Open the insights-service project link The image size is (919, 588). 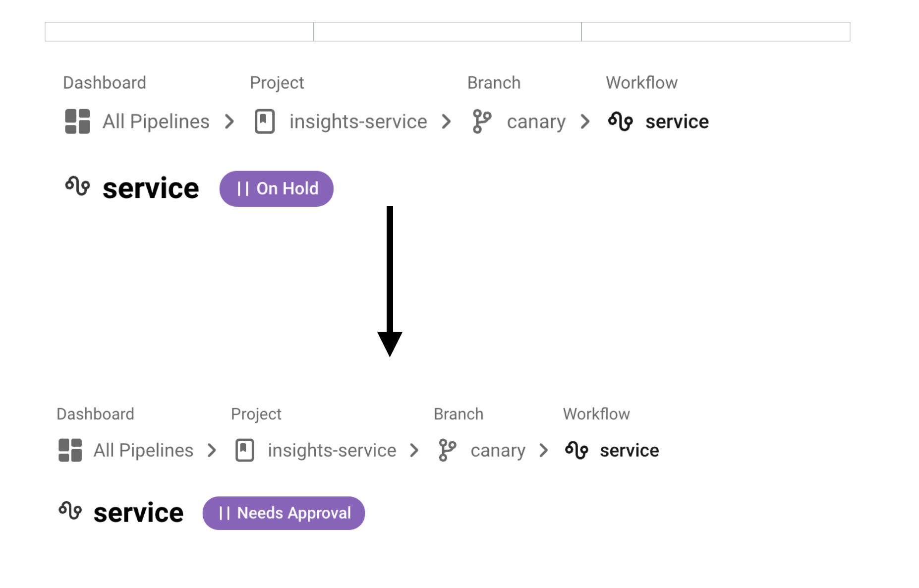358,121
